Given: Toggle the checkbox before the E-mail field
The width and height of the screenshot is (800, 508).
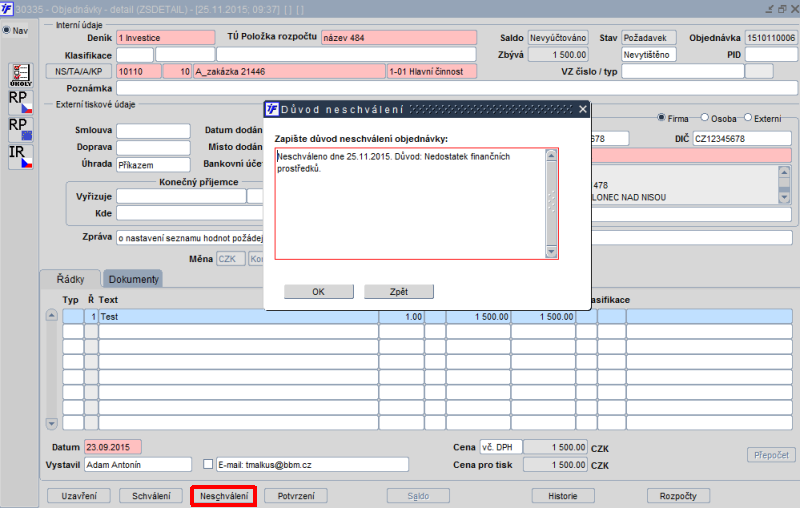Looking at the screenshot, I should tap(208, 464).
